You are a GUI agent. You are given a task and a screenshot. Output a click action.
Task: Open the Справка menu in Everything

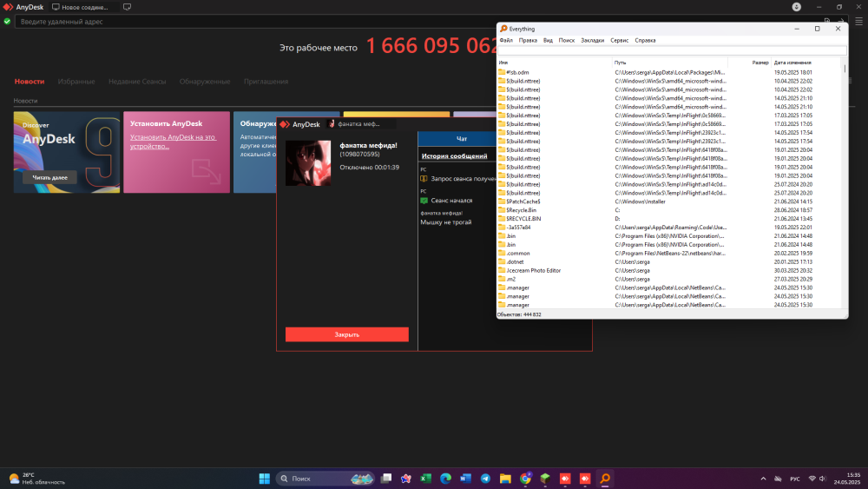pos(645,41)
